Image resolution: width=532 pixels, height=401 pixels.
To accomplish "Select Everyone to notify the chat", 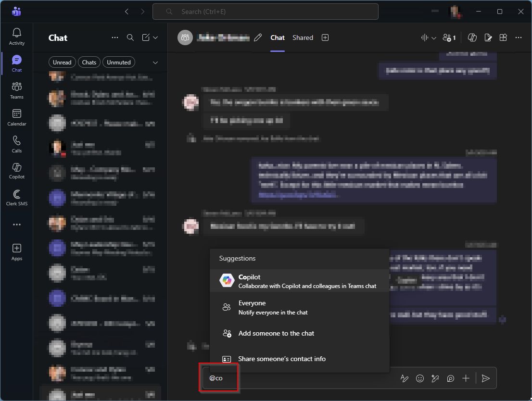I will 299,307.
